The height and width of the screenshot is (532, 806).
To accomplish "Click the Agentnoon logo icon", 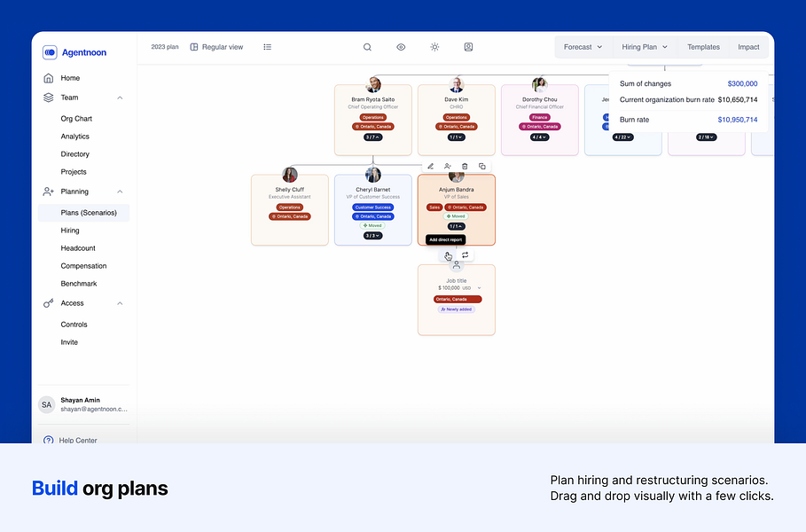I will tap(50, 52).
